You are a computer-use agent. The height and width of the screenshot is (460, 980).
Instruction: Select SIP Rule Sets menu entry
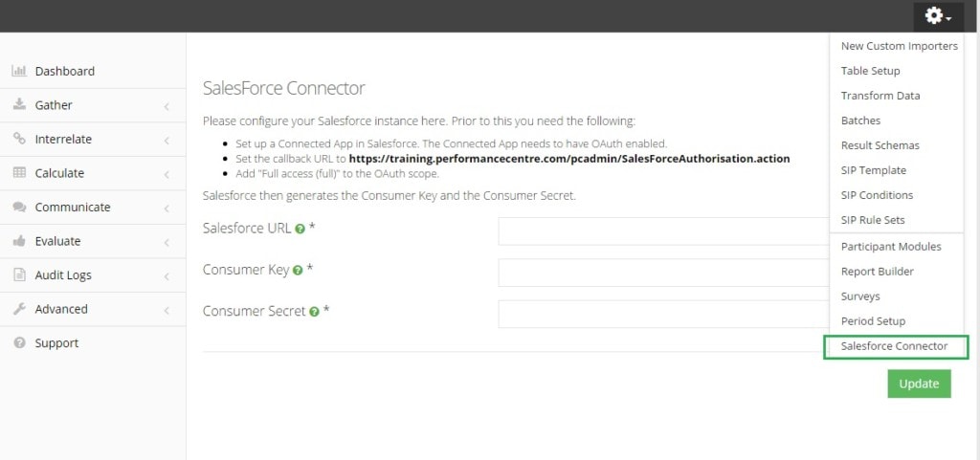tap(873, 220)
